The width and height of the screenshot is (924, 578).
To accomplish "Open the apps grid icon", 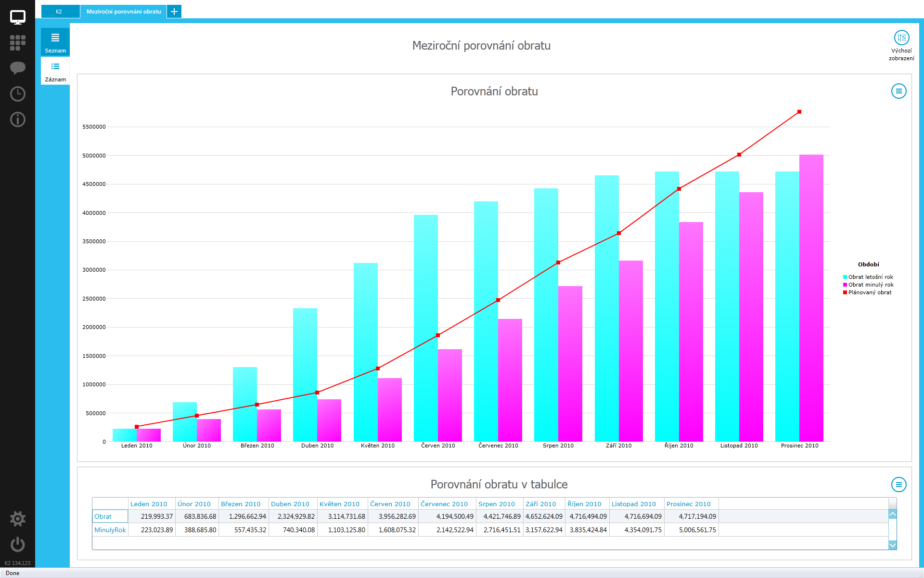I will [x=17, y=43].
